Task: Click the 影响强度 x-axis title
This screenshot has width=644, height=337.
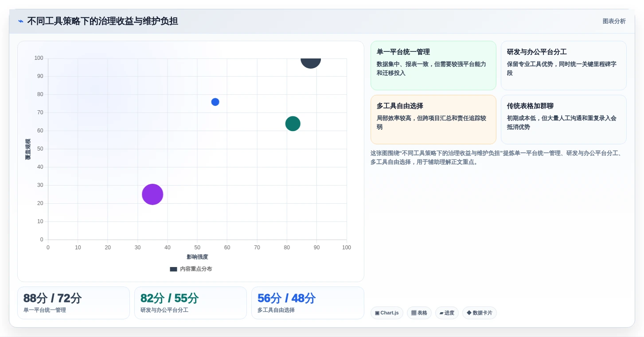Action: tap(197, 257)
